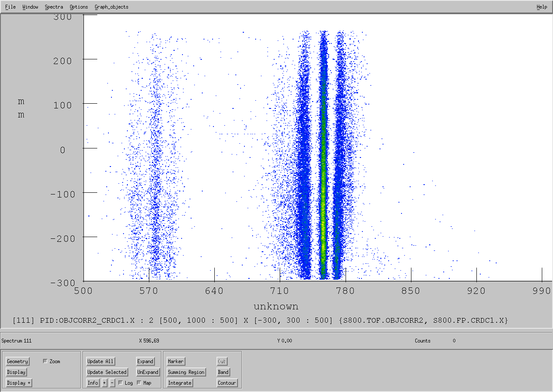Enable the Zoom checkbox
The height and width of the screenshot is (392, 553).
[46, 361]
